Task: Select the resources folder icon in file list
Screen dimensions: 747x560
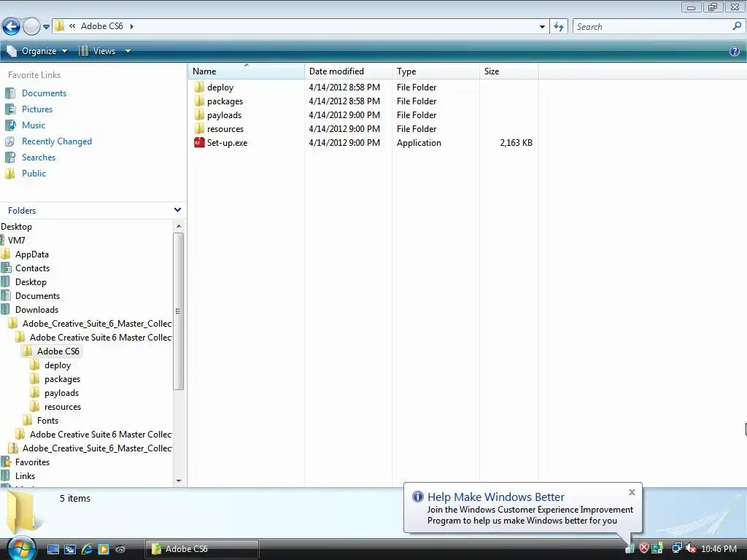Action: coord(199,128)
